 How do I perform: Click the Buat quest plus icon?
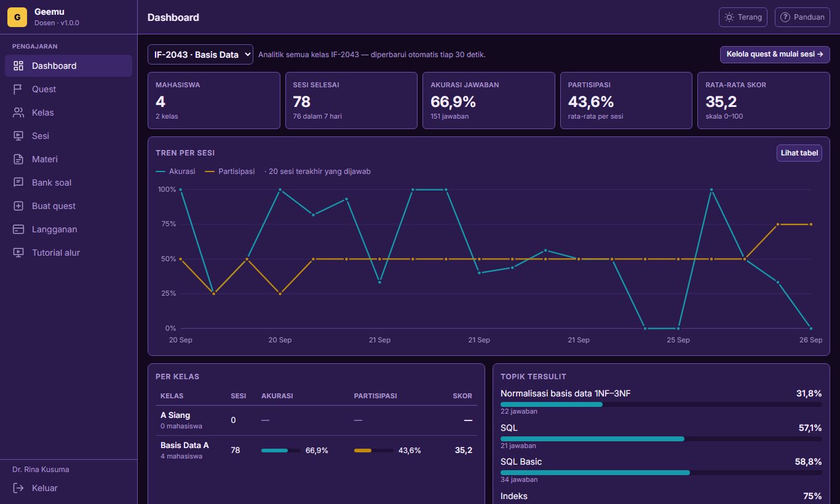point(18,206)
